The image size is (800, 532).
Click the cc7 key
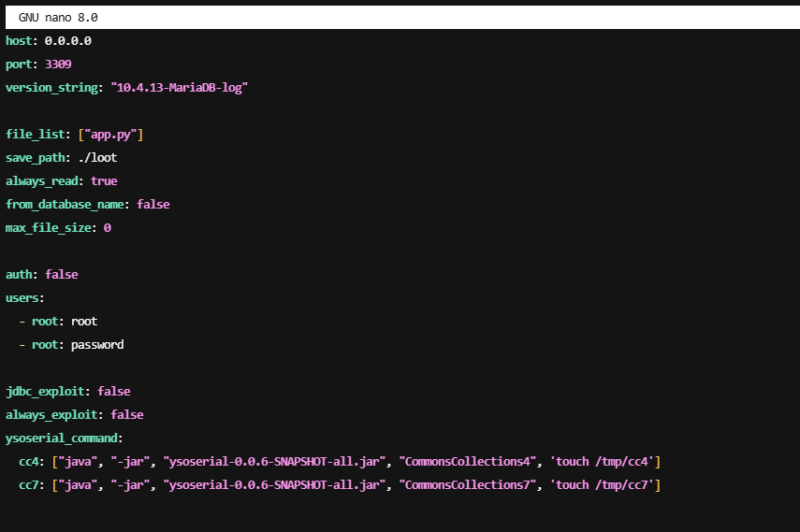[x=29, y=485]
